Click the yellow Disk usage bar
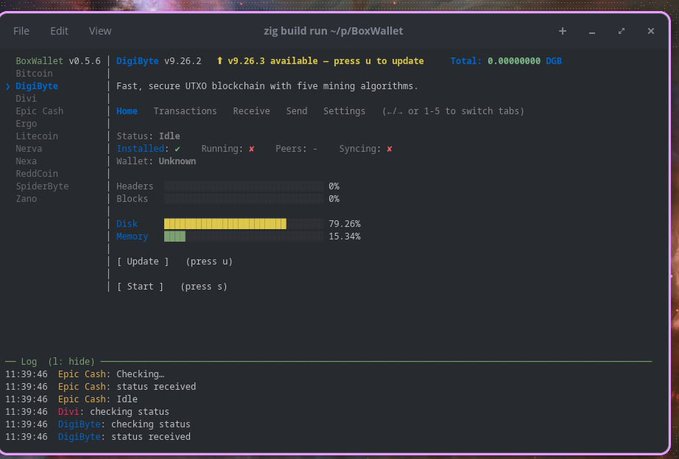 point(225,223)
